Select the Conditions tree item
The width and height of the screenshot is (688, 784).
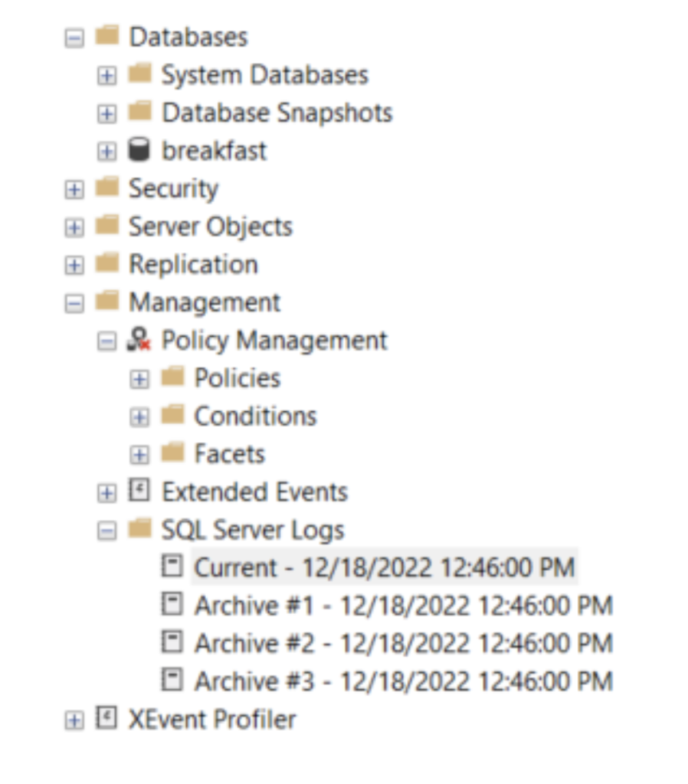coord(255,416)
